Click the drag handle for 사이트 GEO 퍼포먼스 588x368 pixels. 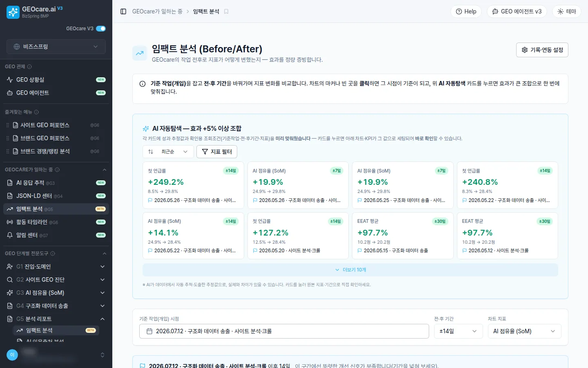tap(8, 125)
